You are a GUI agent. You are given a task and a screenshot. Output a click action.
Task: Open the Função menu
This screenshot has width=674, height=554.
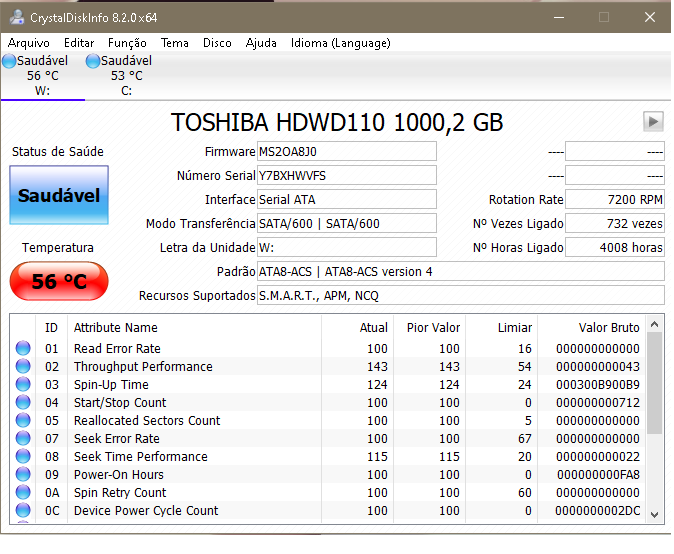pos(127,43)
